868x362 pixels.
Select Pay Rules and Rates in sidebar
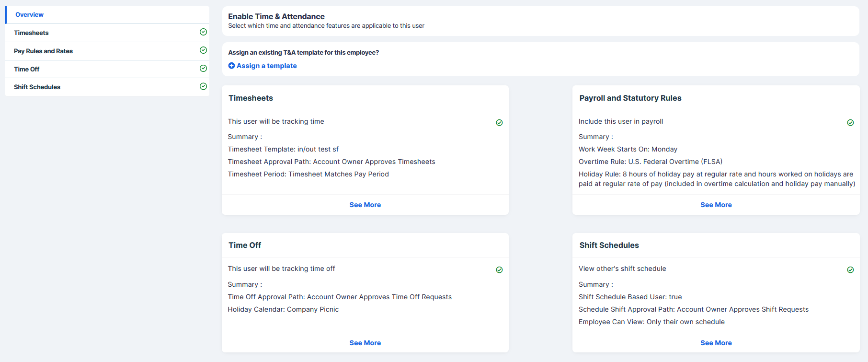click(x=107, y=51)
